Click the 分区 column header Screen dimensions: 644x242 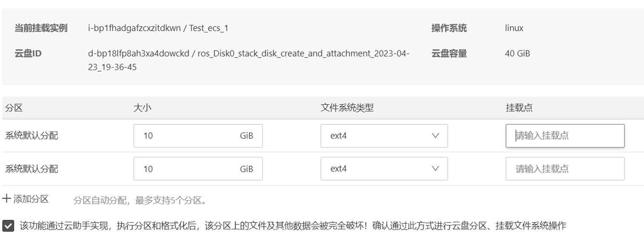(x=14, y=108)
